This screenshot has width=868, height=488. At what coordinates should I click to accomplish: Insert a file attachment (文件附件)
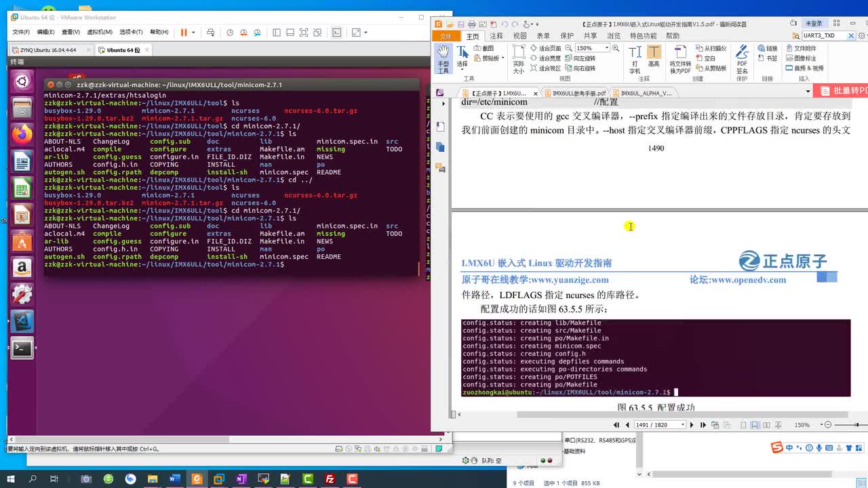[801, 49]
